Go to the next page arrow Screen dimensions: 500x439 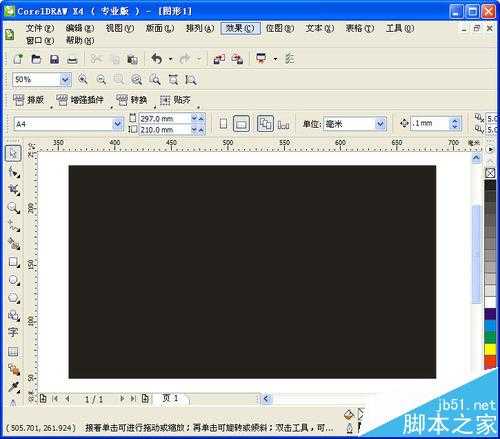[122, 398]
